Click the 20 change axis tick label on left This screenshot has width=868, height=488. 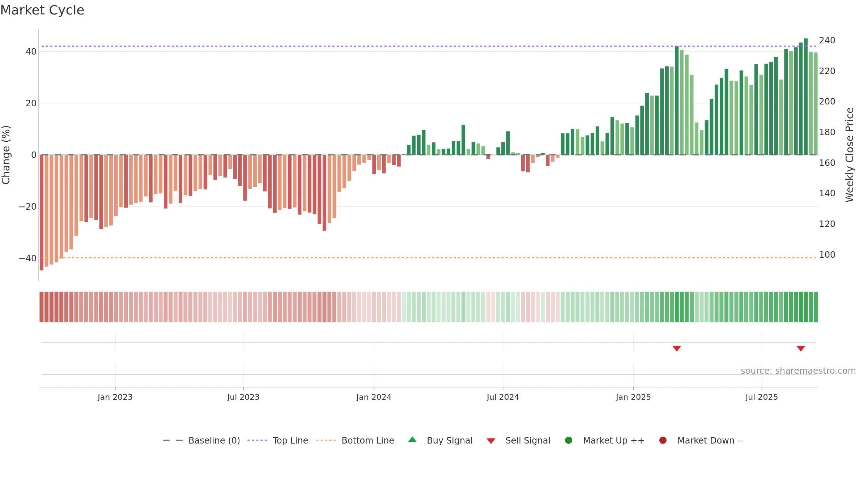click(31, 103)
